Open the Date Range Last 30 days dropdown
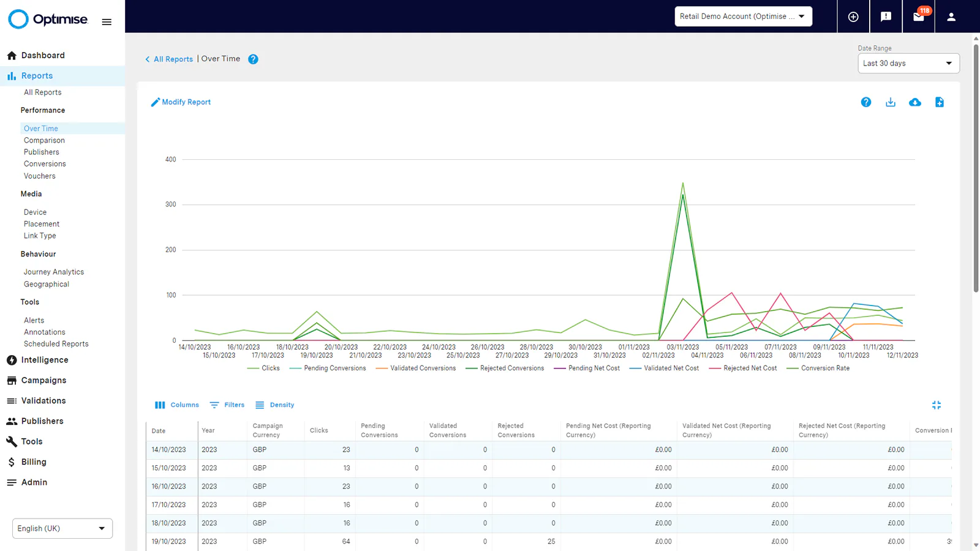The width and height of the screenshot is (980, 551). coord(908,63)
